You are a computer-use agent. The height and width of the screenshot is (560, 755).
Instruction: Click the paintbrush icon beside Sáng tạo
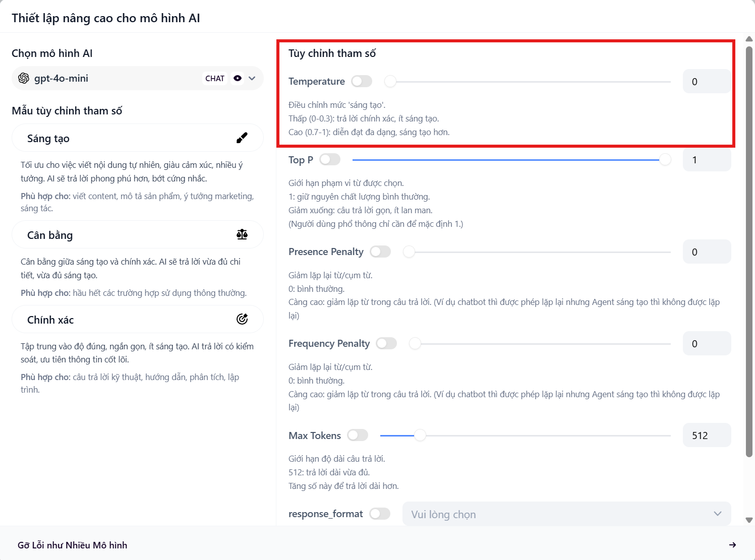pos(242,138)
